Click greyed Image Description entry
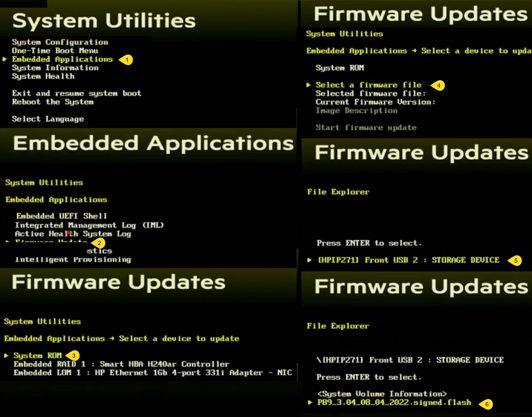The image size is (532, 417). click(356, 111)
